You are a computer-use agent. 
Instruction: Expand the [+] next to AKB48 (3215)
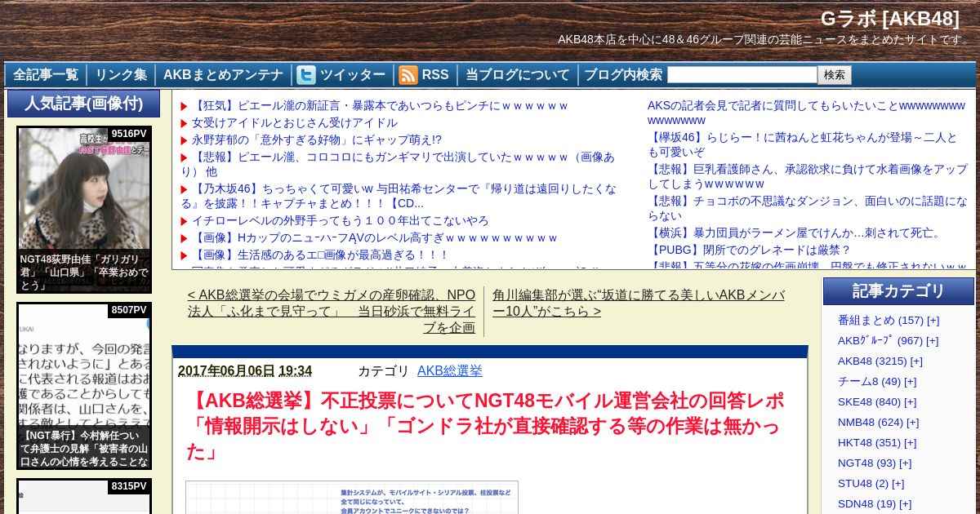coord(916,361)
